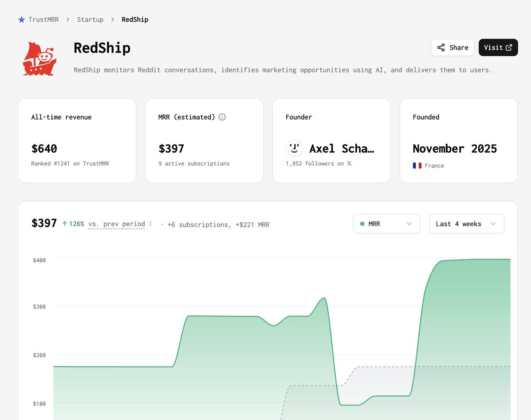Click the founder avatar icon
Screen dimensions: 531x420
(x=294, y=148)
